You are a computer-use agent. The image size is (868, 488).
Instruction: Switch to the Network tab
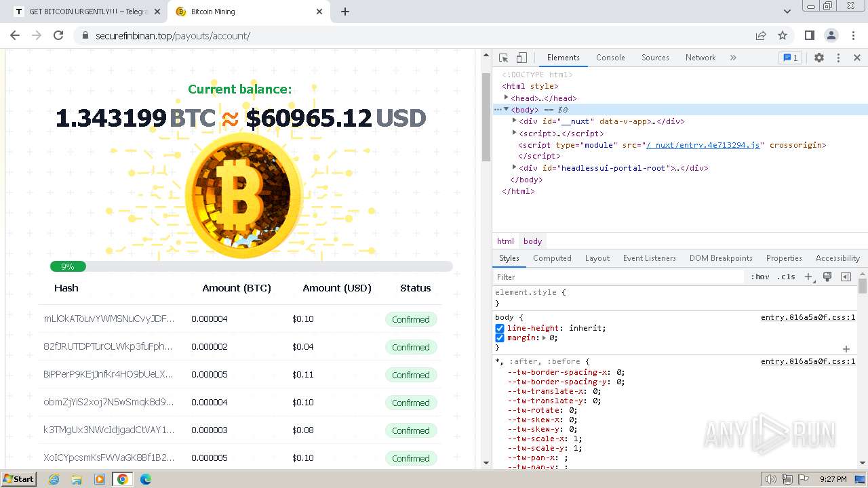pos(701,58)
